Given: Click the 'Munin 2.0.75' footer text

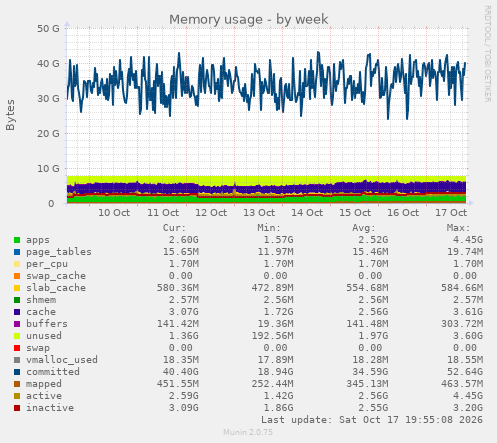Looking at the screenshot, I should 248,433.
